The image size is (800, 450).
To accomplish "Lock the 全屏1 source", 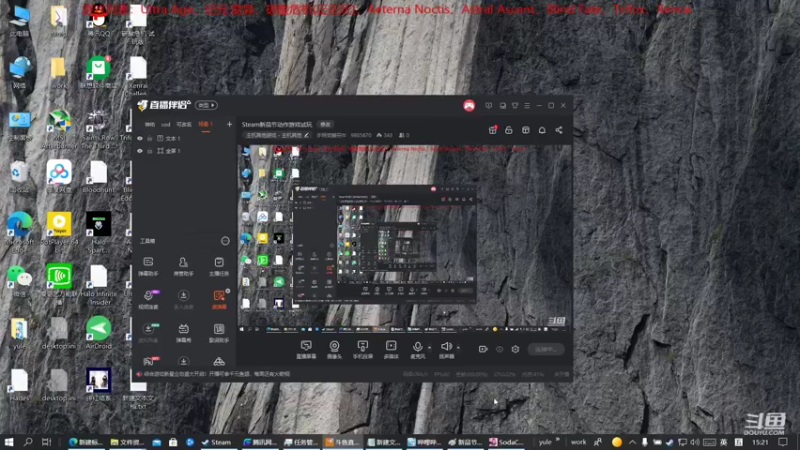I will tap(149, 151).
